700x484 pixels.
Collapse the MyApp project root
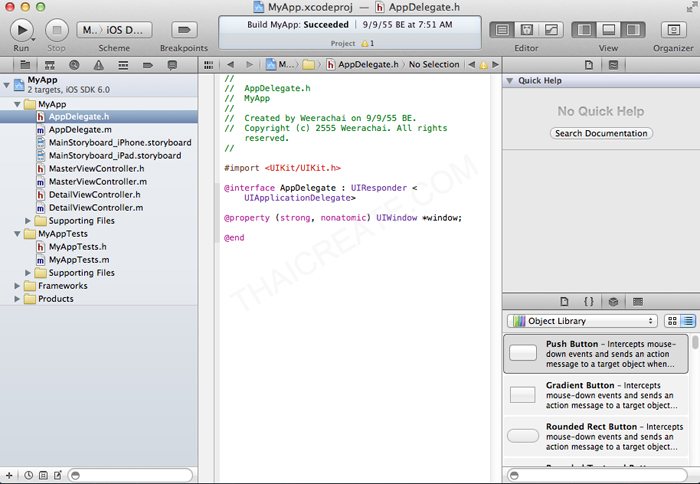click(6, 84)
